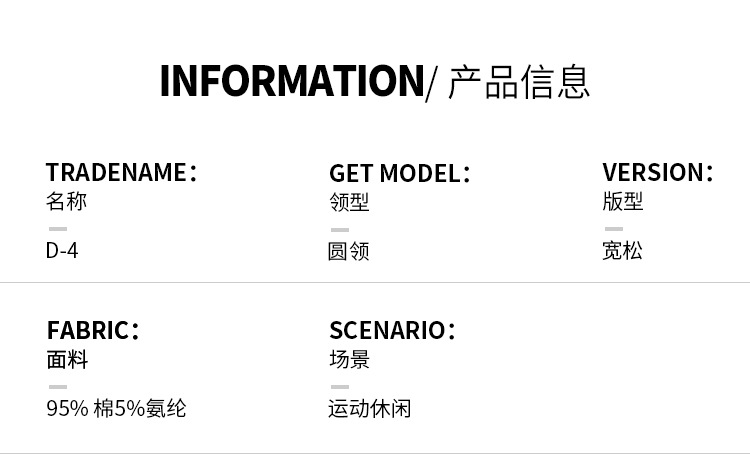The image size is (750, 458).
Task: Click the 版型 subtitle
Action: (x=623, y=201)
